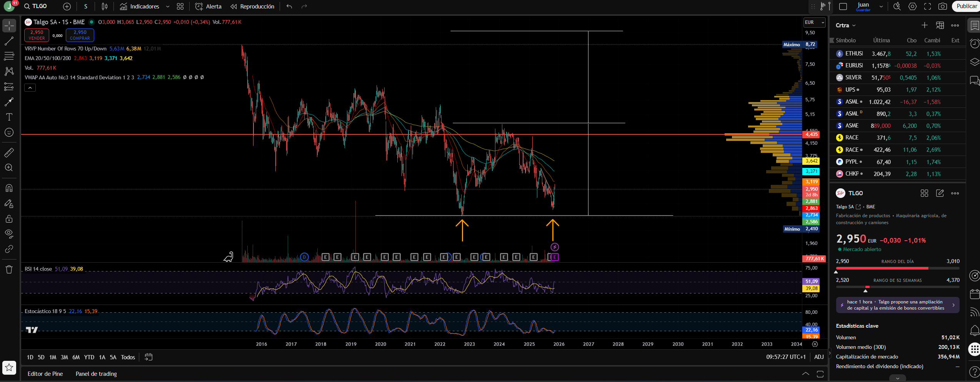The height and width of the screenshot is (382, 980).
Task: Open the Crtra watchlist dropdown
Action: click(845, 25)
